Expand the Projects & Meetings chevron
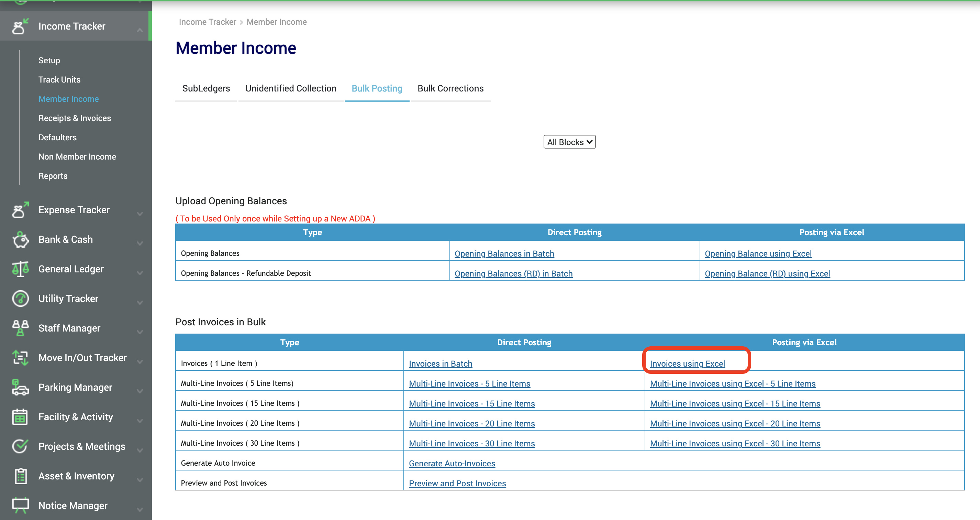This screenshot has height=520, width=980. click(x=140, y=450)
